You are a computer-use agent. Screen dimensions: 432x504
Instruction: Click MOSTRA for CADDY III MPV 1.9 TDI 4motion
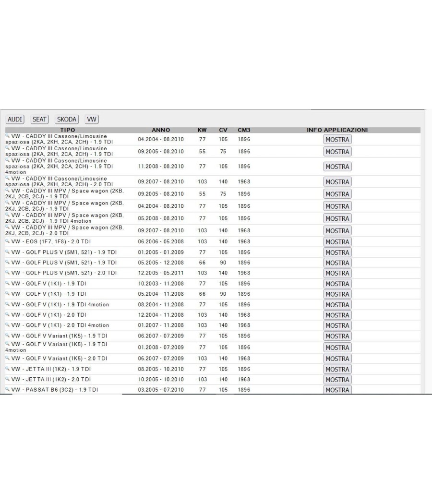pyautogui.click(x=337, y=218)
